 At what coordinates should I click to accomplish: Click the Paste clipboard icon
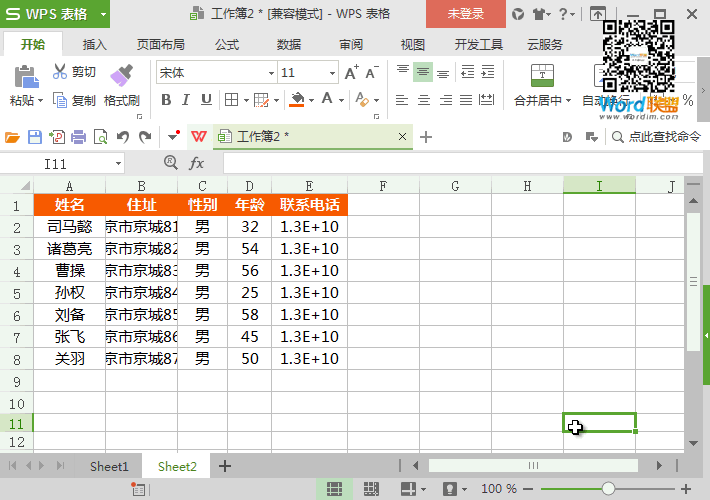[26, 76]
